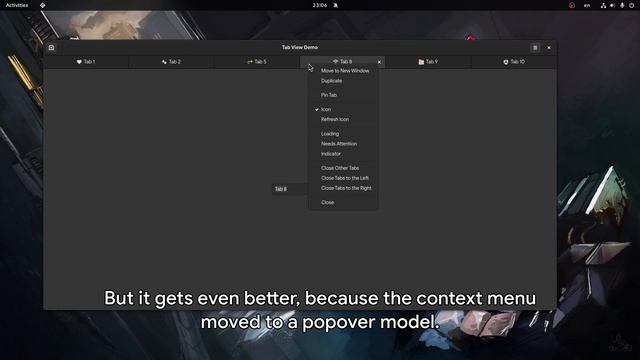Screen dimensions: 640x360
Task: Click the new tab icon in the header bar
Action: coord(51,48)
